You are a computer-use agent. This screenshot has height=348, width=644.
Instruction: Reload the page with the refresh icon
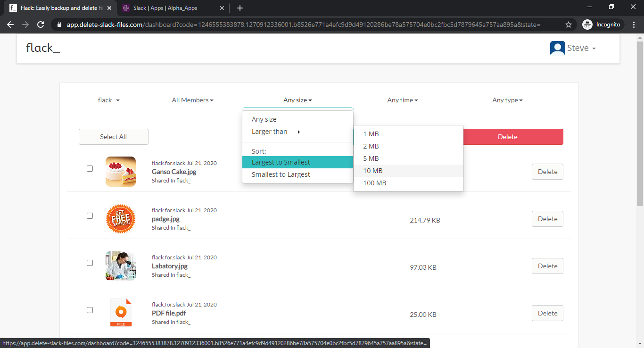pos(41,25)
